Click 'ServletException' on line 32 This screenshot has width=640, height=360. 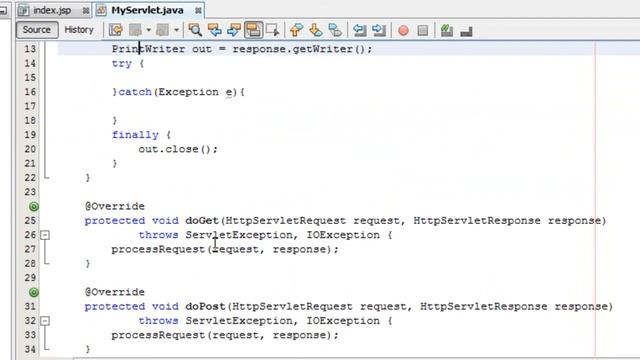pos(239,320)
